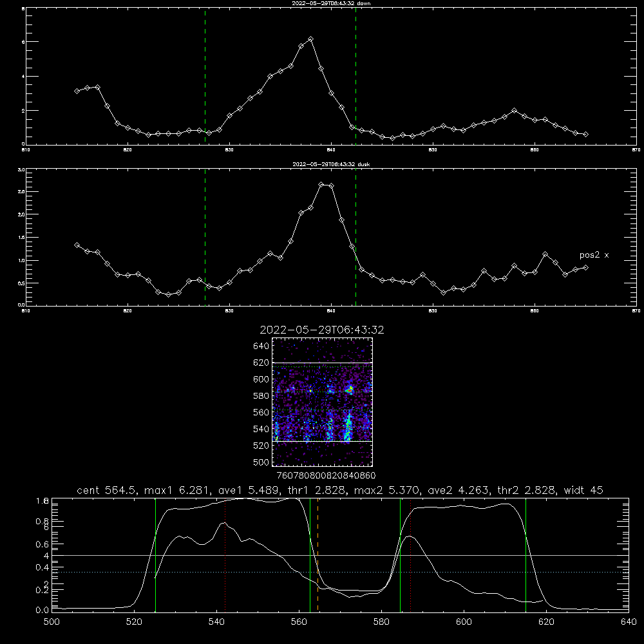Click the bottom plot x-axis label 560
Viewport: 644px width, 644px height.
(x=299, y=622)
